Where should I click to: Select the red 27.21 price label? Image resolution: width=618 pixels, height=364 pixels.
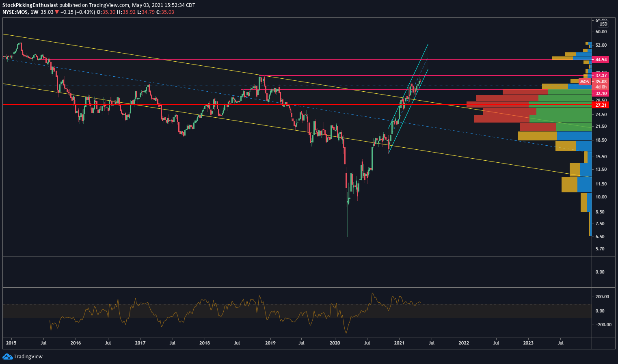coord(601,105)
